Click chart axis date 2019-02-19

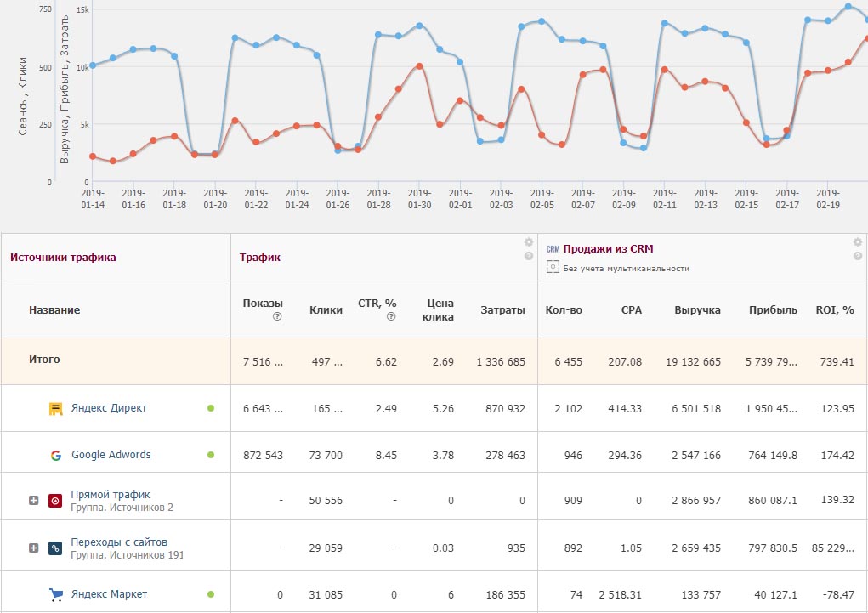coord(827,199)
